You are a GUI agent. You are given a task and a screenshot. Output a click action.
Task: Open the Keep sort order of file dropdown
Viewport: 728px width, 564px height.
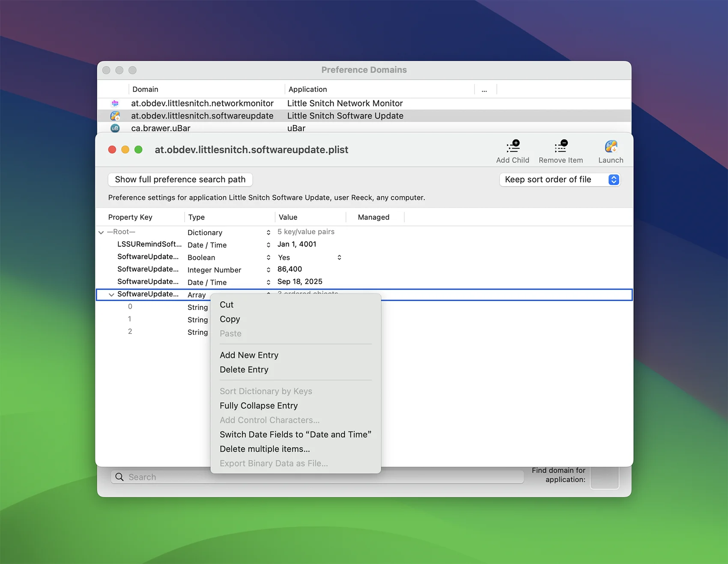pyautogui.click(x=560, y=179)
